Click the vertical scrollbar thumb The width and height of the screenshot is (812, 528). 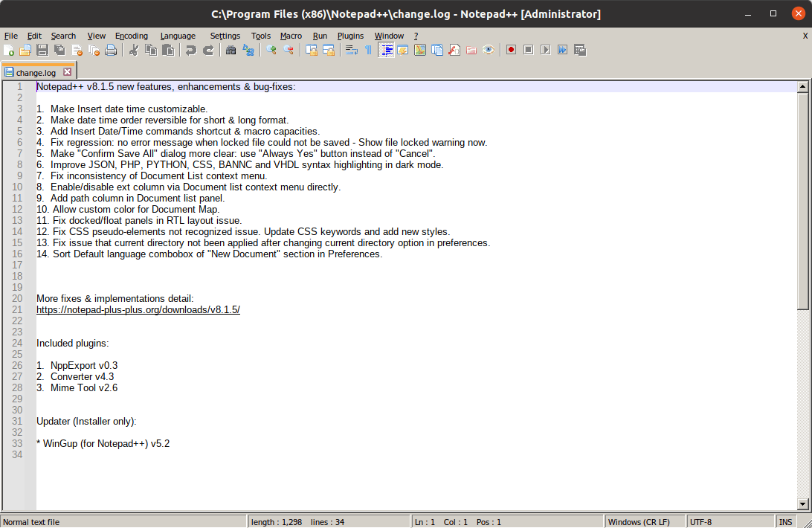click(x=802, y=201)
